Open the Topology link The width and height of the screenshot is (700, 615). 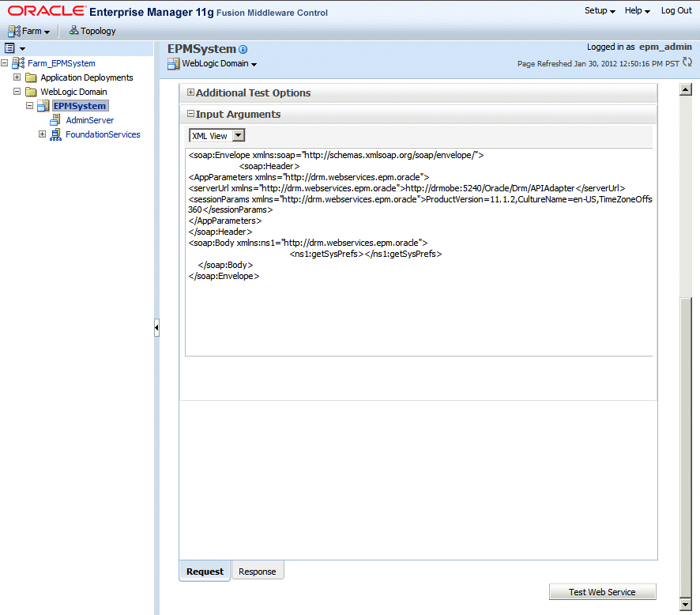(x=98, y=31)
